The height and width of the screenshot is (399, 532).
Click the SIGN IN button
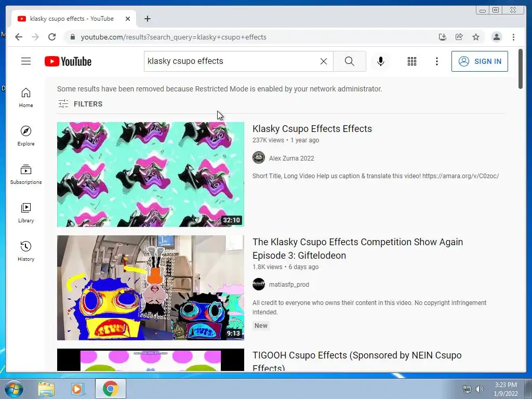tap(480, 61)
